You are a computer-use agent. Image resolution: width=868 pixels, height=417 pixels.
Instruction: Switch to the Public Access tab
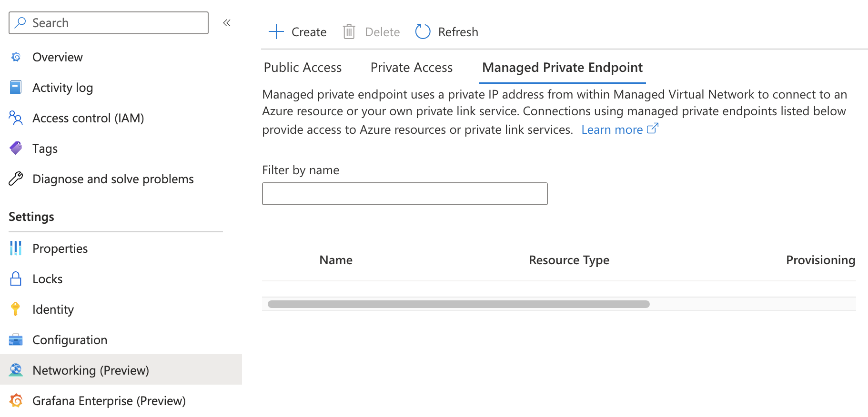click(x=303, y=68)
